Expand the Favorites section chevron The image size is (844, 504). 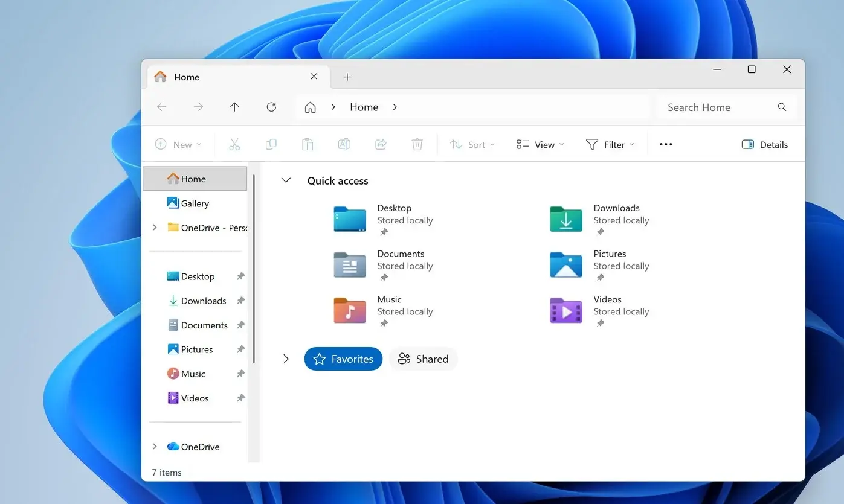coord(286,359)
